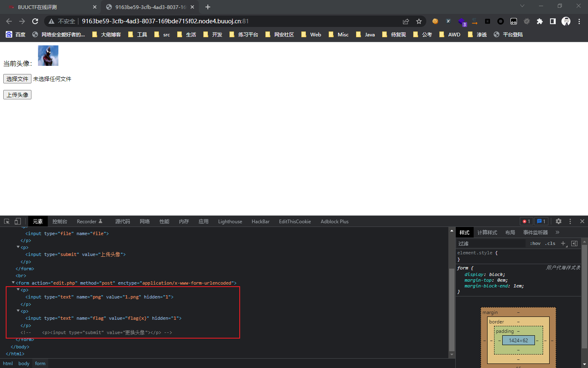Activate the DevTools element inspector picker
The image size is (588, 368).
pos(7,221)
